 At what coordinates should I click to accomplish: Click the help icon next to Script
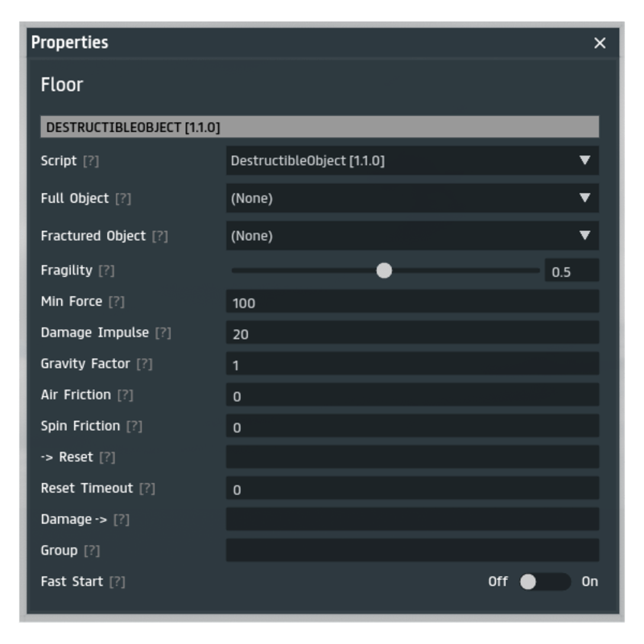91,161
